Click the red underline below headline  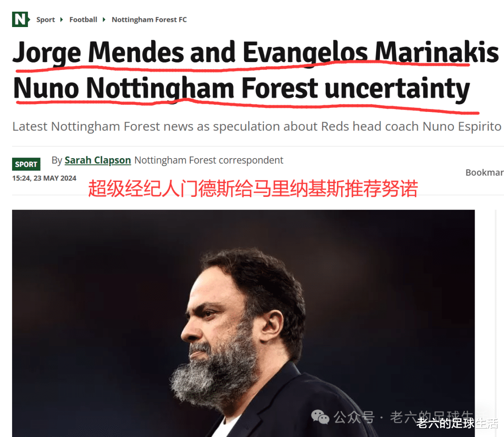[247, 107]
